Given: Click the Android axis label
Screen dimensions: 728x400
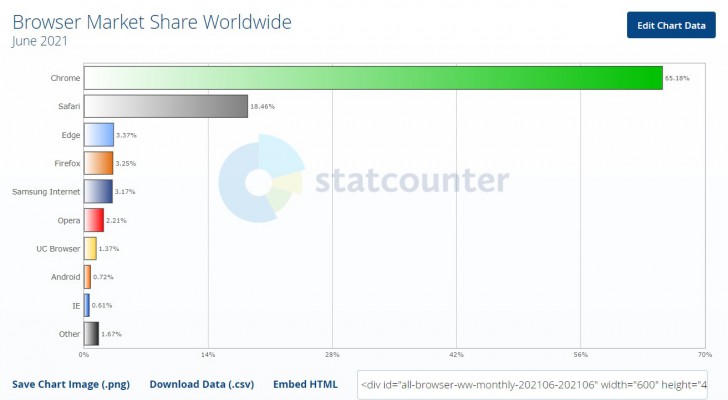Looking at the screenshot, I should (65, 277).
